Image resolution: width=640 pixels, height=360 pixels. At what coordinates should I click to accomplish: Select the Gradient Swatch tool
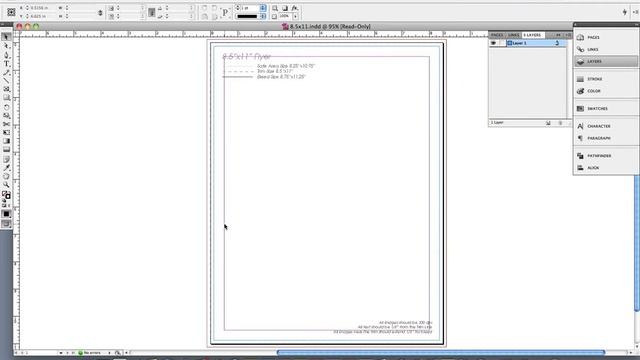pyautogui.click(x=6, y=141)
